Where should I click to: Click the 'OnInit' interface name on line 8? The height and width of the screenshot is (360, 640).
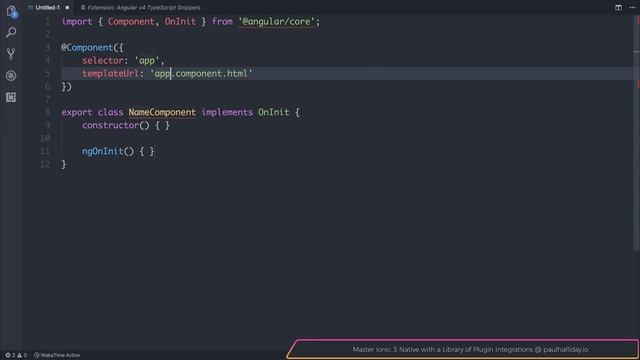coord(273,112)
